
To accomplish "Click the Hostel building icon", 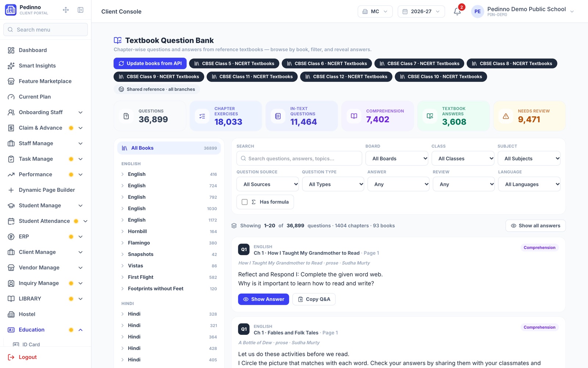I will (x=11, y=314).
